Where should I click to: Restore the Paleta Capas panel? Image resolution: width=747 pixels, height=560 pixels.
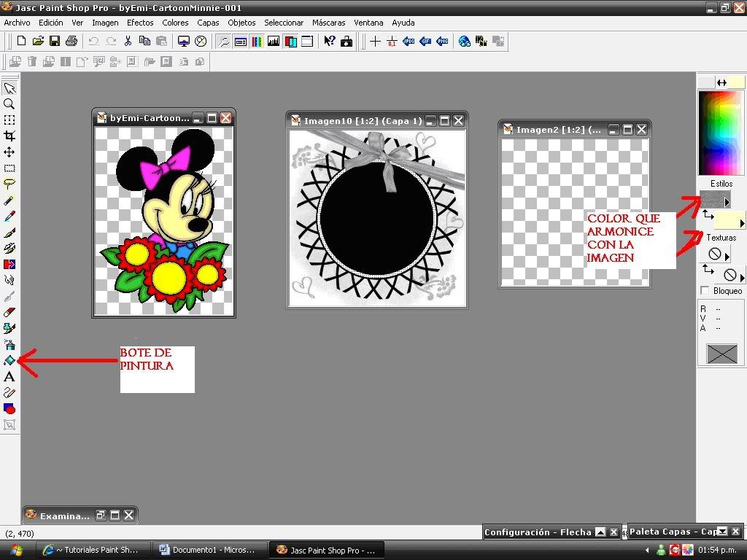721,532
